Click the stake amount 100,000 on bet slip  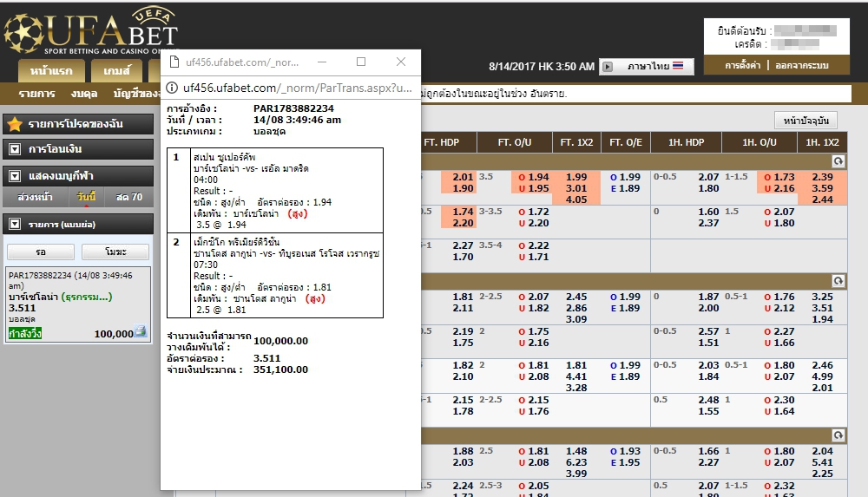(114, 334)
